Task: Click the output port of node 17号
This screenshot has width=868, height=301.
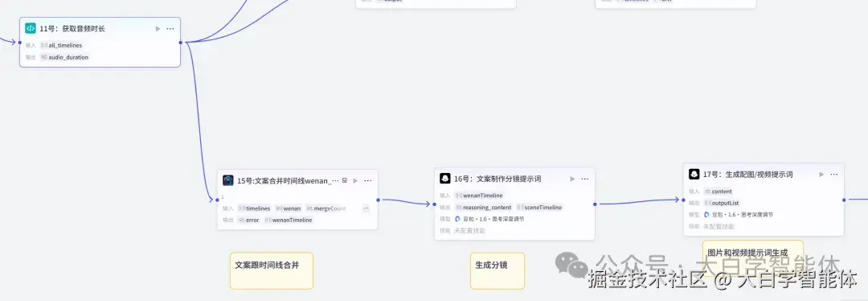Action: tap(844, 200)
